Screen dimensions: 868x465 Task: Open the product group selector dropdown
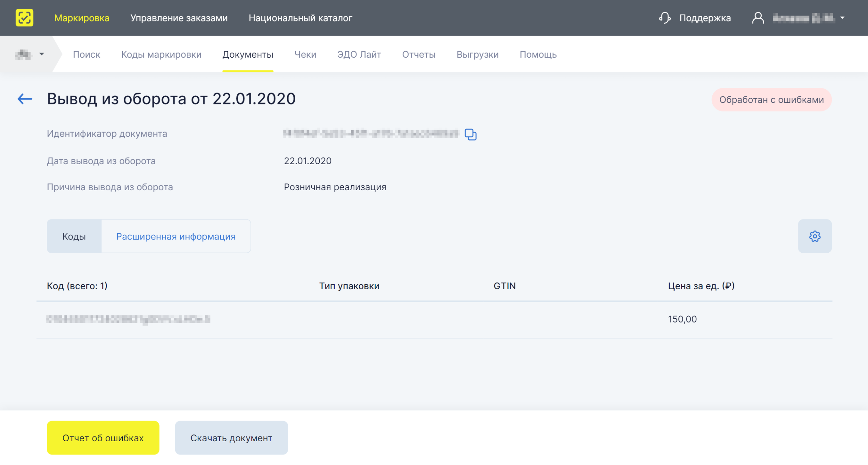[x=29, y=54]
